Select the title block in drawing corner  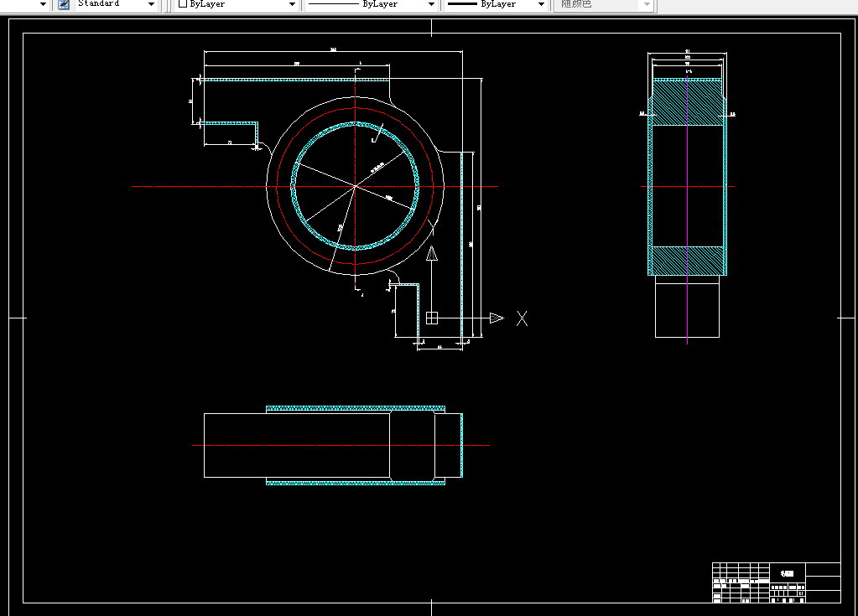[777, 582]
